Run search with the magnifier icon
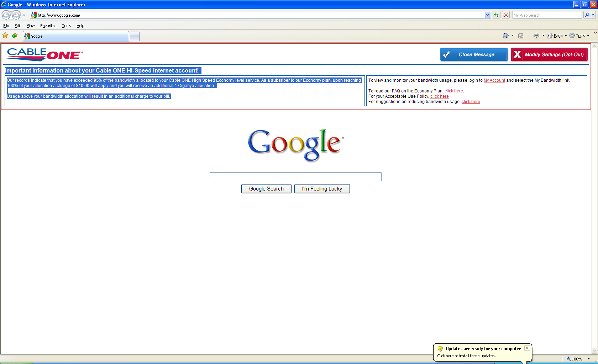Screen dimensions: 598x364 pos(587,15)
